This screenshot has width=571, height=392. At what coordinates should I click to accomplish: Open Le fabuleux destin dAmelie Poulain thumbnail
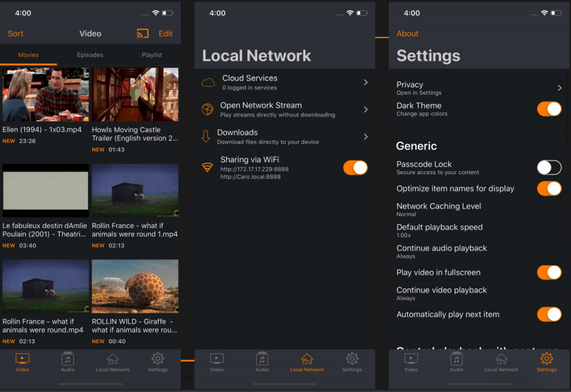click(45, 190)
